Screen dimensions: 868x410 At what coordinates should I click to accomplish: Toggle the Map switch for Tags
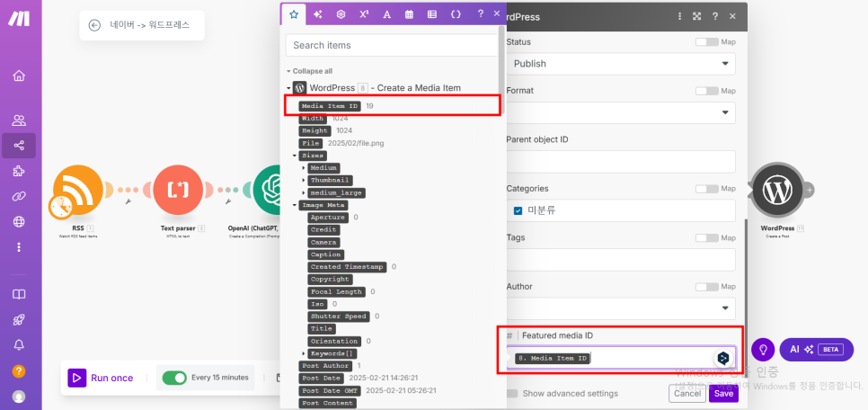coord(707,237)
